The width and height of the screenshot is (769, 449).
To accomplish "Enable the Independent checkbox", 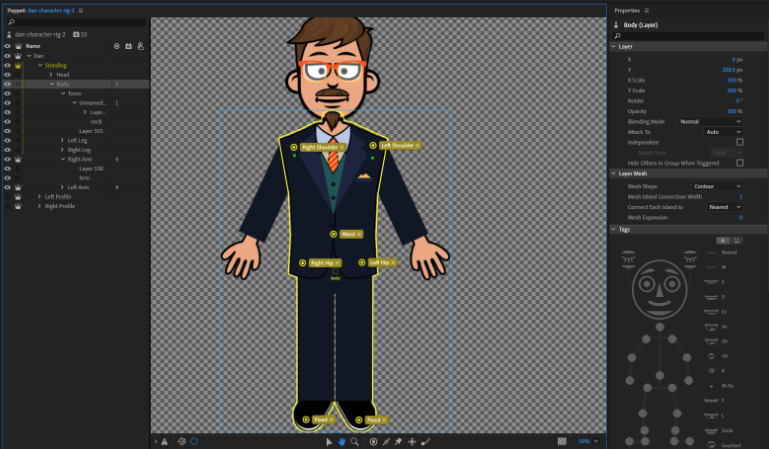I will click(x=739, y=142).
